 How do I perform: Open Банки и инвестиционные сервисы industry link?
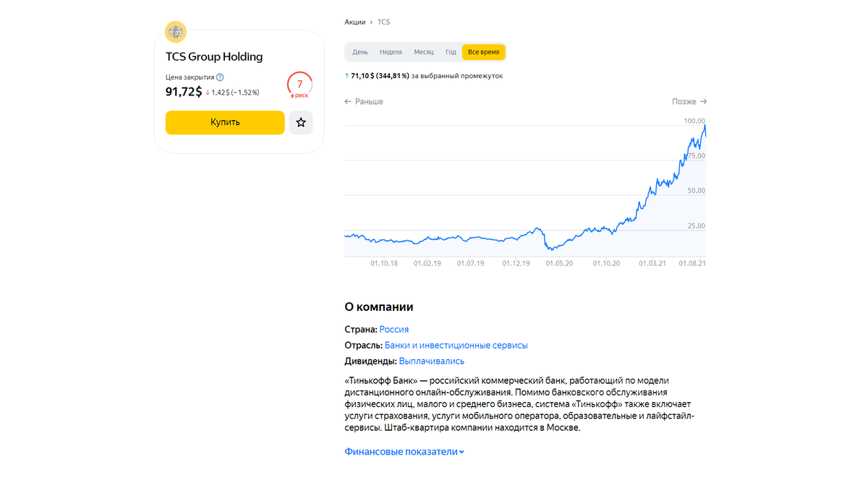456,345
